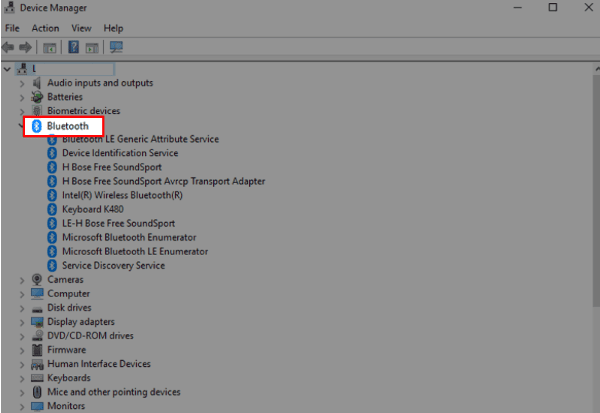Screen dimensions: 600x413
Task: Select the Monitors category label
Action: click(x=66, y=406)
